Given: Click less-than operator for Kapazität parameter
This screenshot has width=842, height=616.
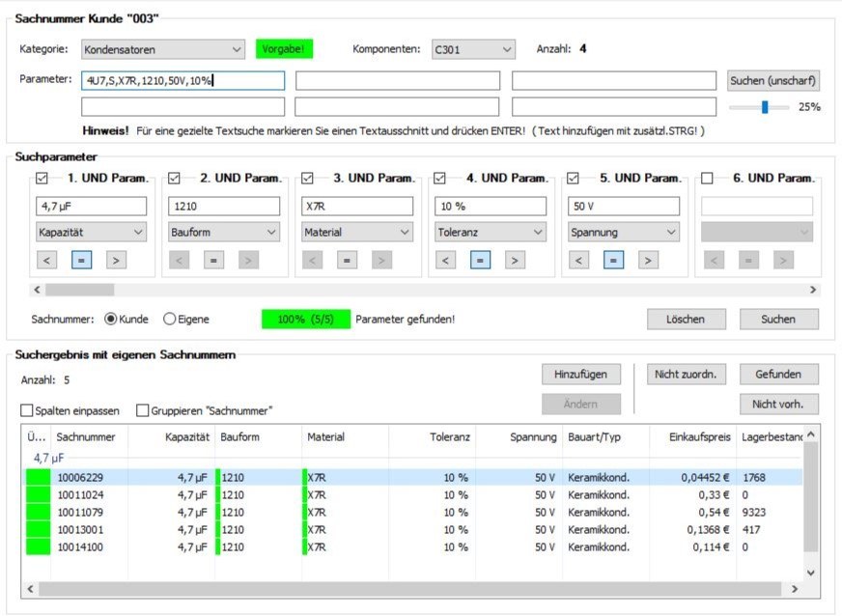Looking at the screenshot, I should [x=46, y=261].
